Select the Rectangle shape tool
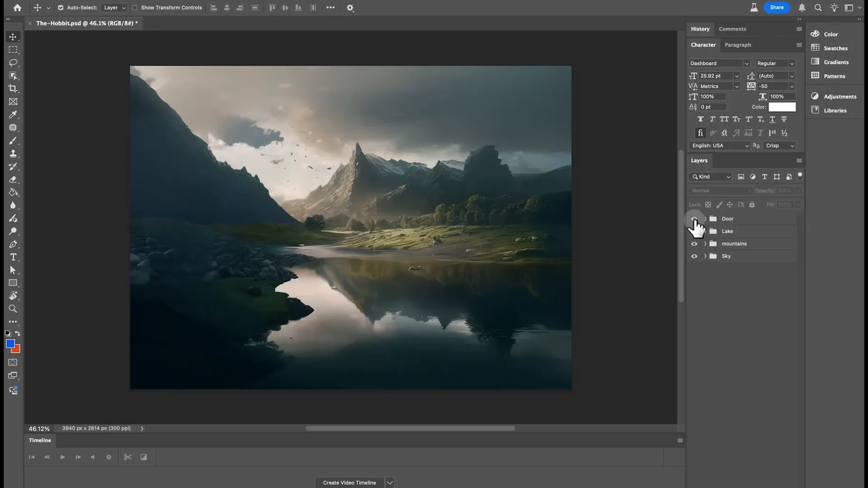The image size is (868, 488). [x=13, y=283]
